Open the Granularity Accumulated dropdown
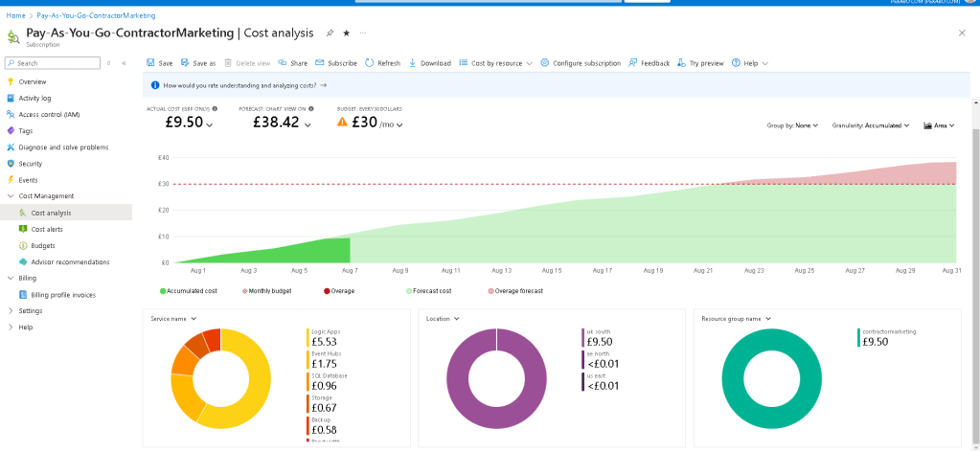This screenshot has height=451, width=980. click(871, 125)
